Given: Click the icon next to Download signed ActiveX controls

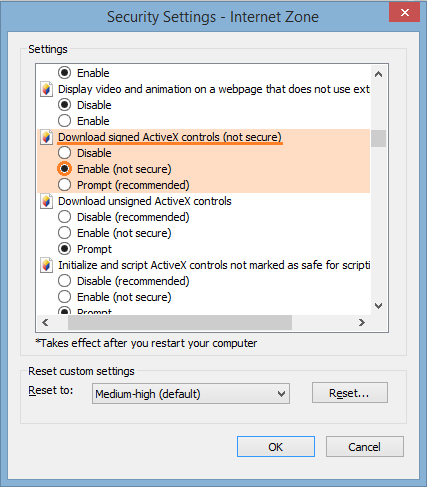Looking at the screenshot, I should (46, 137).
